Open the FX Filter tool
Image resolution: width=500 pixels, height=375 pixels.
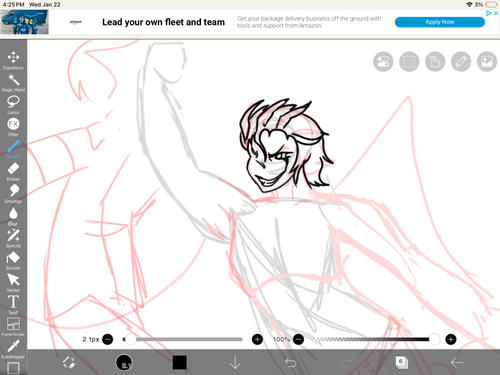click(x=13, y=127)
